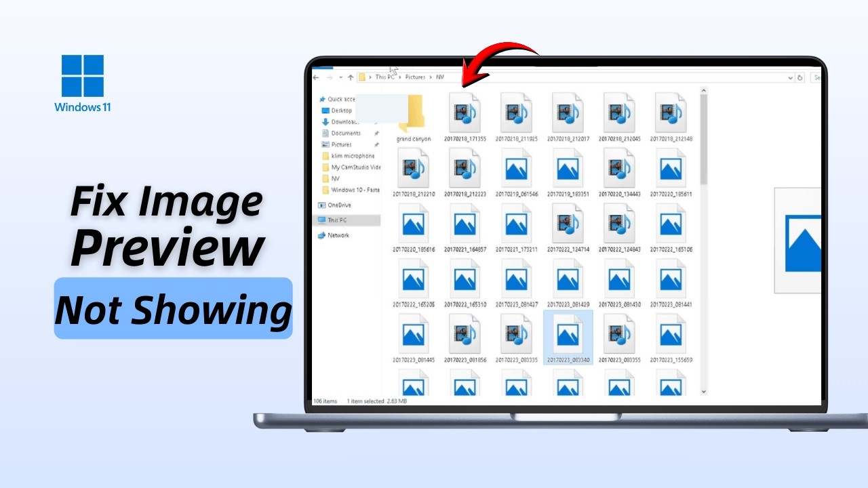Select video file 20170223_081856
This screenshot has height=488, width=868.
[x=465, y=338]
